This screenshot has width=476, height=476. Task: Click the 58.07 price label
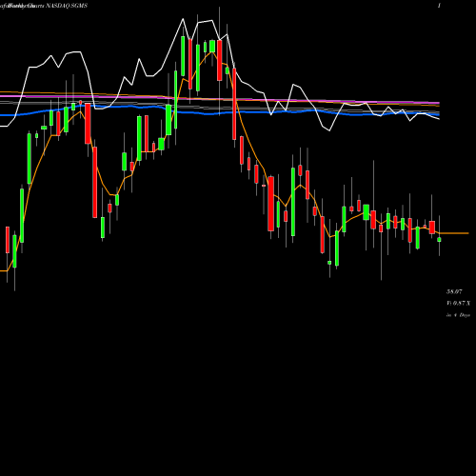pyautogui.click(x=454, y=291)
